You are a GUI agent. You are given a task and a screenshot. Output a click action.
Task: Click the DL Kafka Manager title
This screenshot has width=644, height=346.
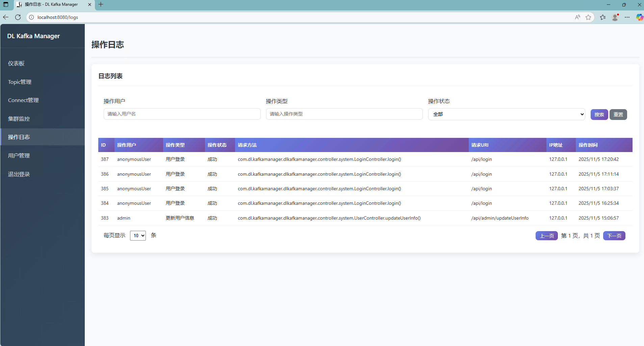[33, 36]
